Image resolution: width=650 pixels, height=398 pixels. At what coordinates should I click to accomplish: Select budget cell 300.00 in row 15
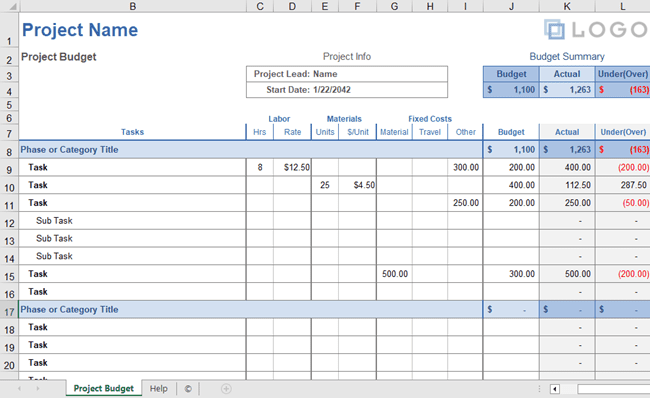pos(511,274)
